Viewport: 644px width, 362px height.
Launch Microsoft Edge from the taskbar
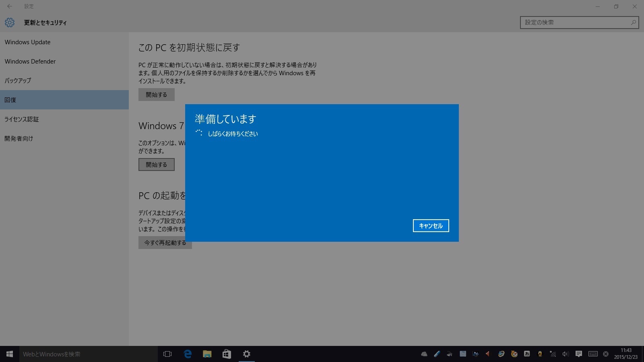pyautogui.click(x=188, y=354)
